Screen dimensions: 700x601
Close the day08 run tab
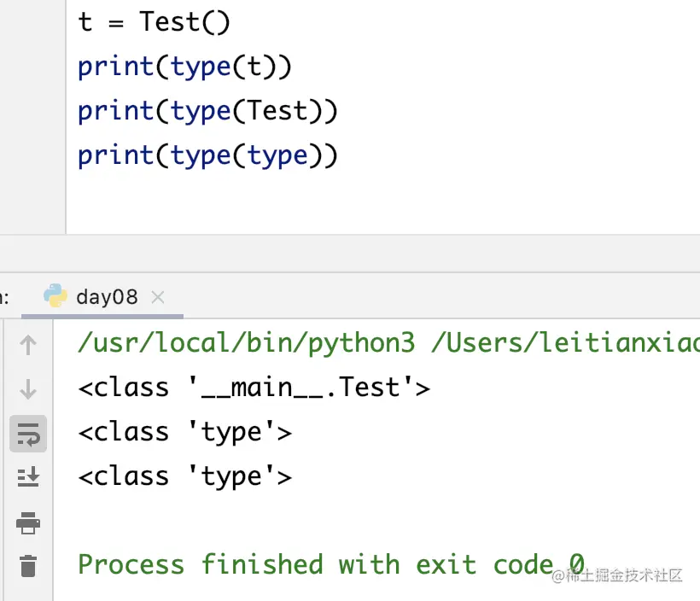tap(157, 297)
